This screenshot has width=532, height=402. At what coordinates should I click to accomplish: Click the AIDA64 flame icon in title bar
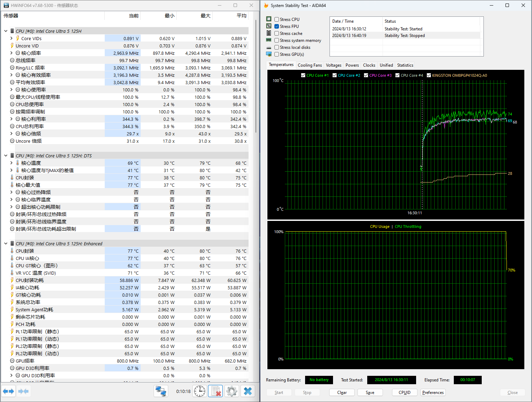click(x=266, y=5)
